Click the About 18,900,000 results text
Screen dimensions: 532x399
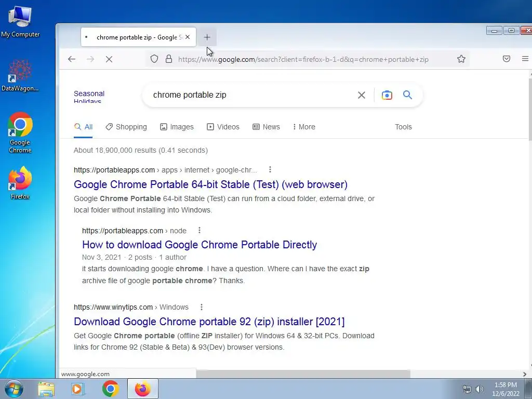141,150
